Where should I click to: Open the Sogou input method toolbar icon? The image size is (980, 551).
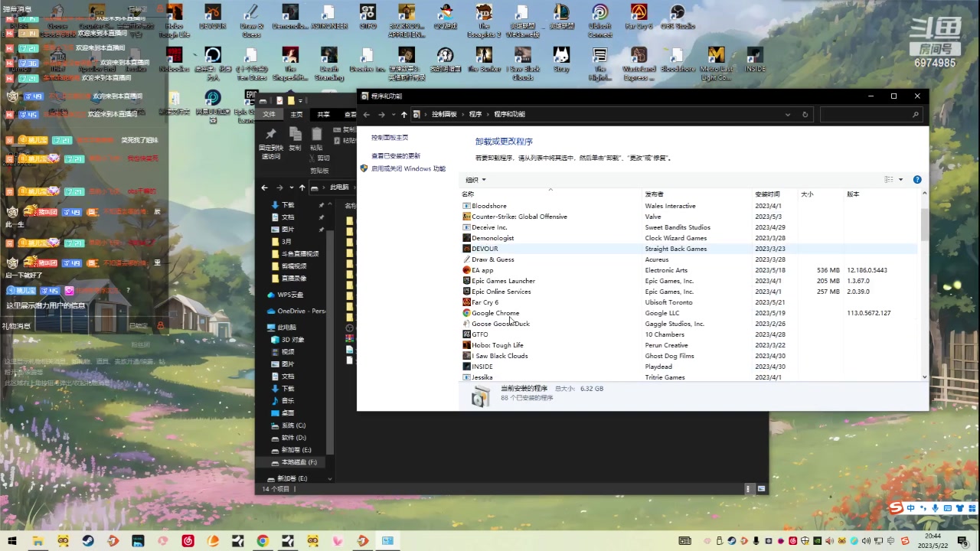coord(895,508)
